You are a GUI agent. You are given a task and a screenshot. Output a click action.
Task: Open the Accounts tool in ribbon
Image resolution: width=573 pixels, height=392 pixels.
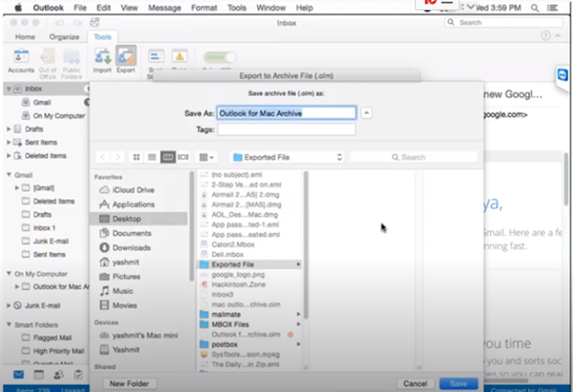(x=21, y=62)
